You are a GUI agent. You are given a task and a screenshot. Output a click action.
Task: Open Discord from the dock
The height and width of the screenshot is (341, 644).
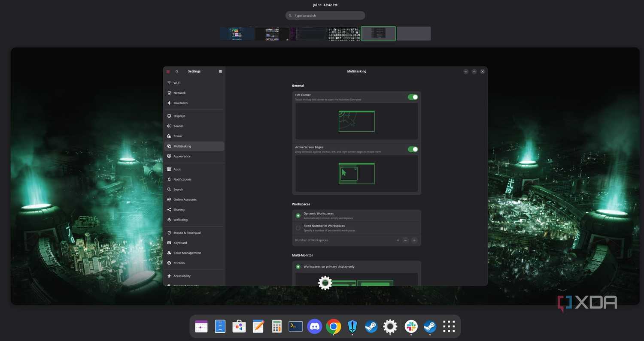click(315, 326)
